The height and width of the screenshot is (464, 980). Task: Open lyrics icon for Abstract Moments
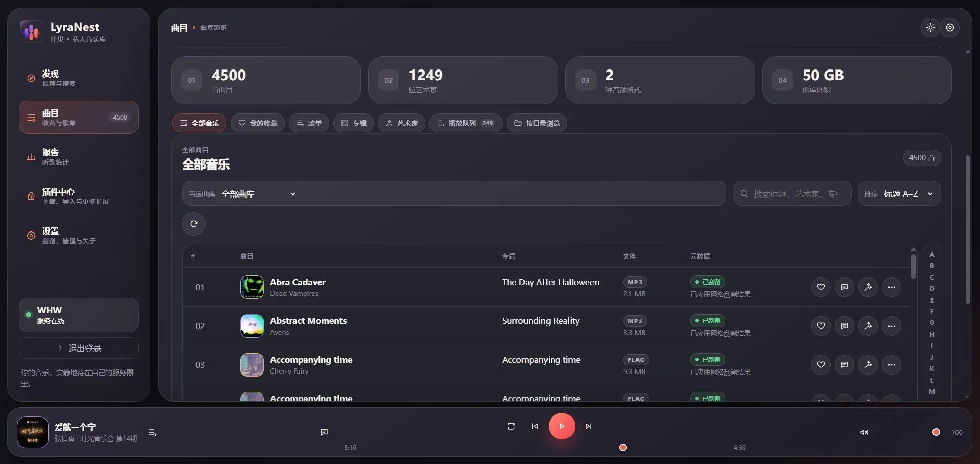coord(844,326)
